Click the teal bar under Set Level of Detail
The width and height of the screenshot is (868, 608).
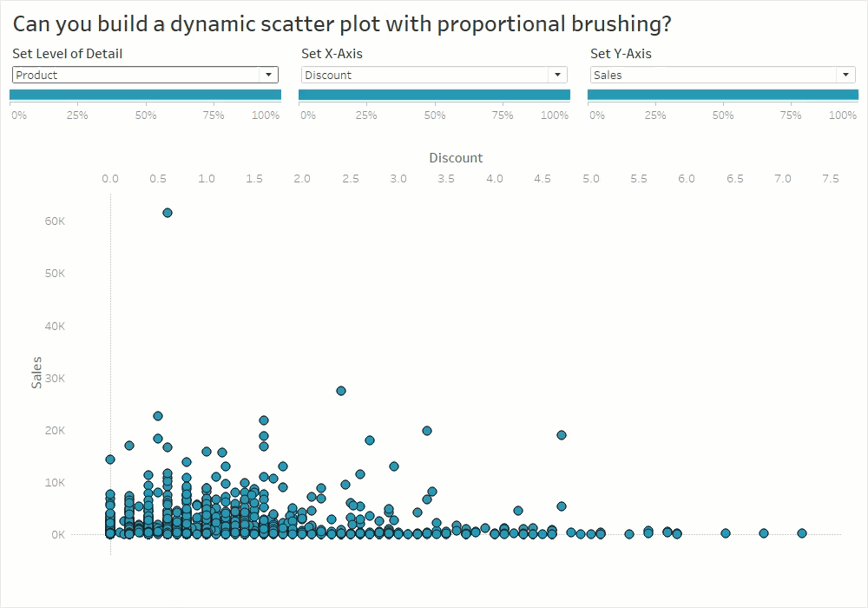click(145, 95)
